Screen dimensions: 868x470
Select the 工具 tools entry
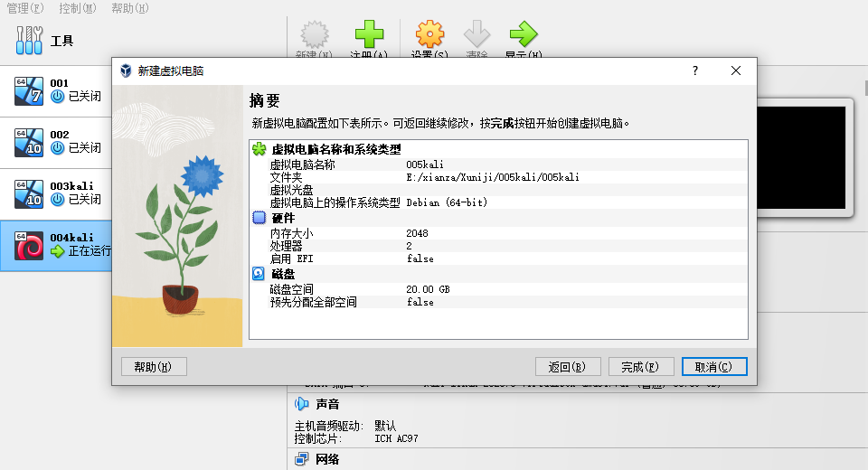pyautogui.click(x=44, y=41)
